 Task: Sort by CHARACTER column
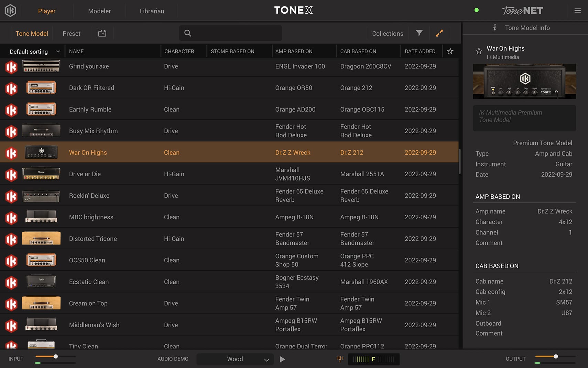click(x=179, y=51)
